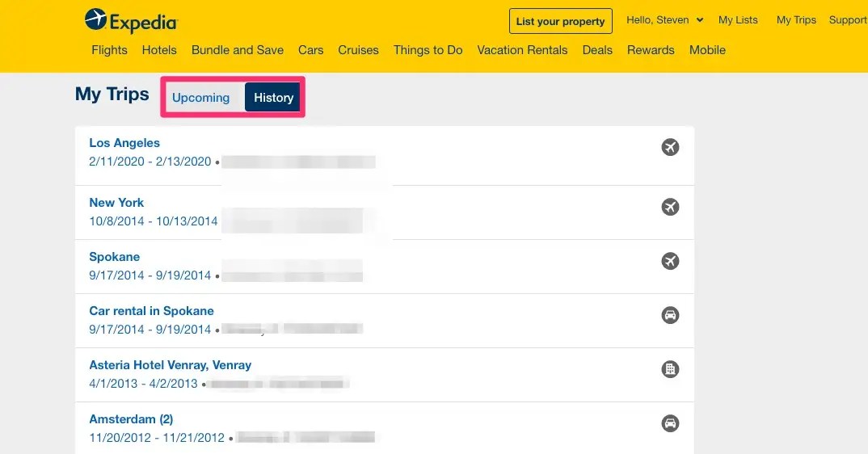Viewport: 868px width, 454px height.
Task: Open the Mobile page
Action: [x=707, y=50]
